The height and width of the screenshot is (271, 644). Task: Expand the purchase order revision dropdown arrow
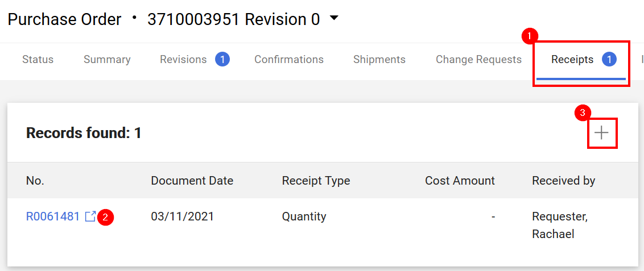[334, 18]
